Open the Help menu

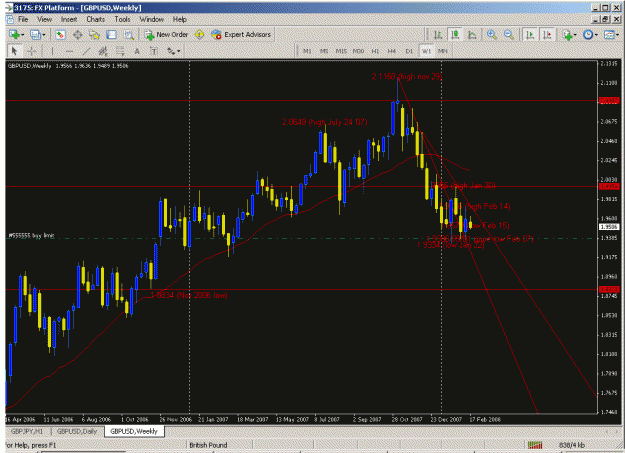point(179,19)
